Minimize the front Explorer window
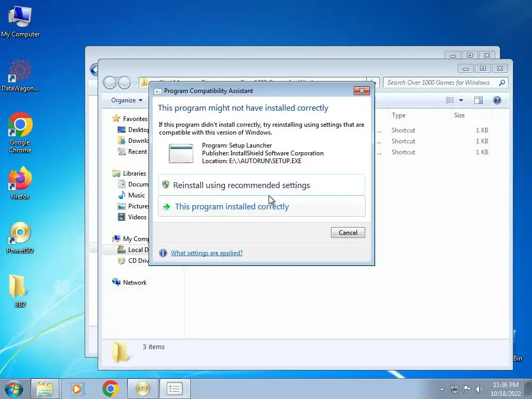This screenshot has height=399, width=532. [x=465, y=69]
